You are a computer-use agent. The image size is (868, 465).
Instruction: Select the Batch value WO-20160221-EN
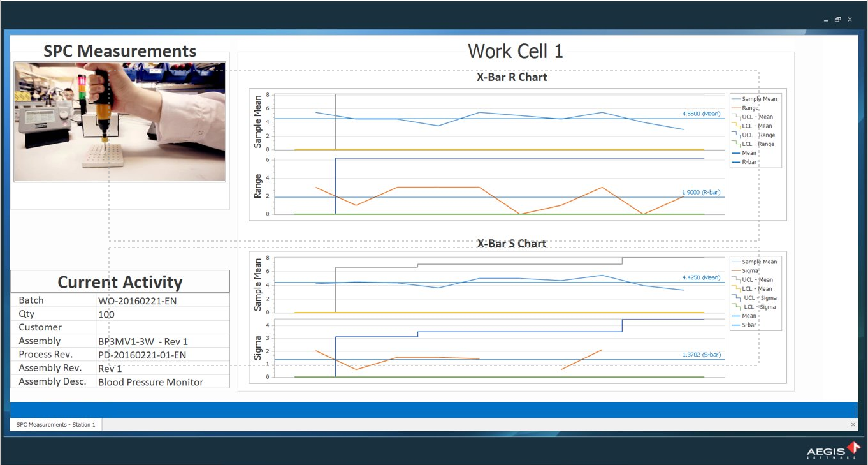[x=136, y=300]
